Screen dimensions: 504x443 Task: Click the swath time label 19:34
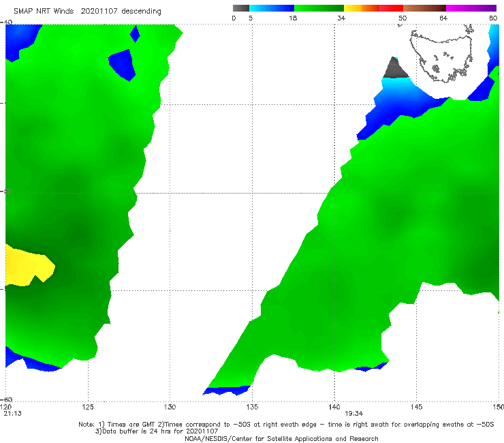pyautogui.click(x=354, y=414)
